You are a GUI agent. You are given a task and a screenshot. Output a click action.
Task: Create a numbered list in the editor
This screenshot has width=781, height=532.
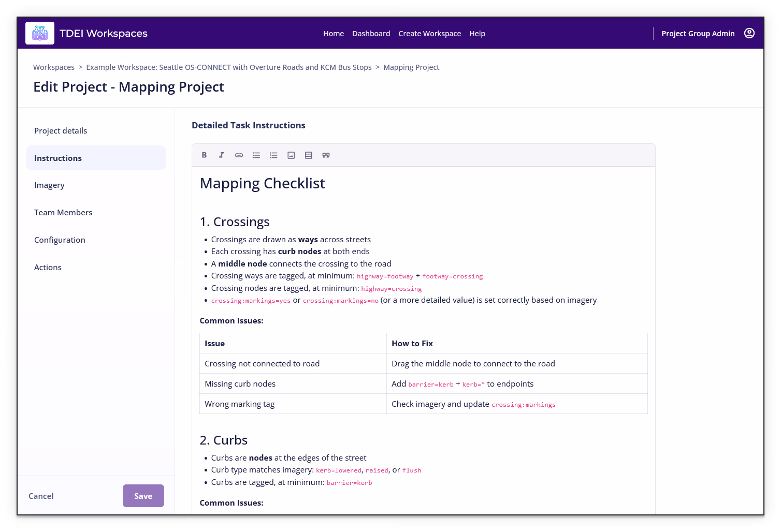[x=273, y=155]
